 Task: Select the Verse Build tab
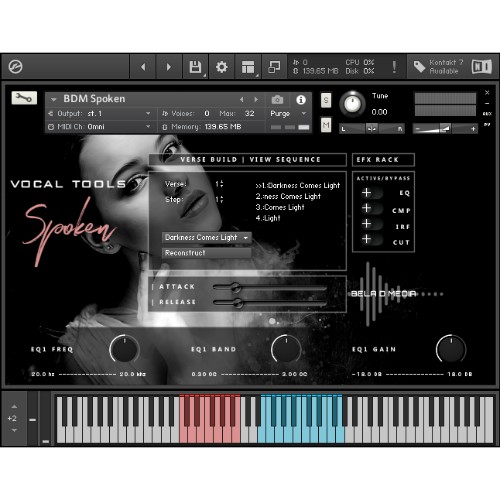tap(209, 160)
